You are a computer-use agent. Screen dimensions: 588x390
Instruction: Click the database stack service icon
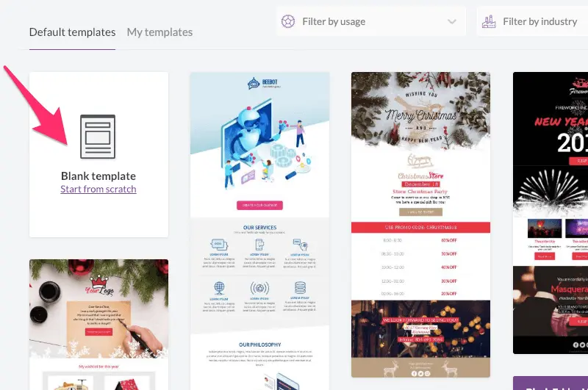pyautogui.click(x=300, y=288)
